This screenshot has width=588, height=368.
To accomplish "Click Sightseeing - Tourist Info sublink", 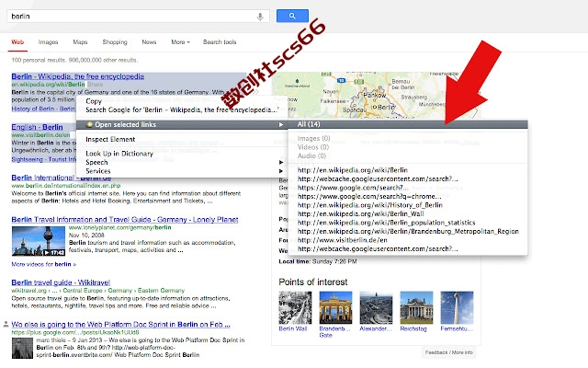I will point(44,159).
